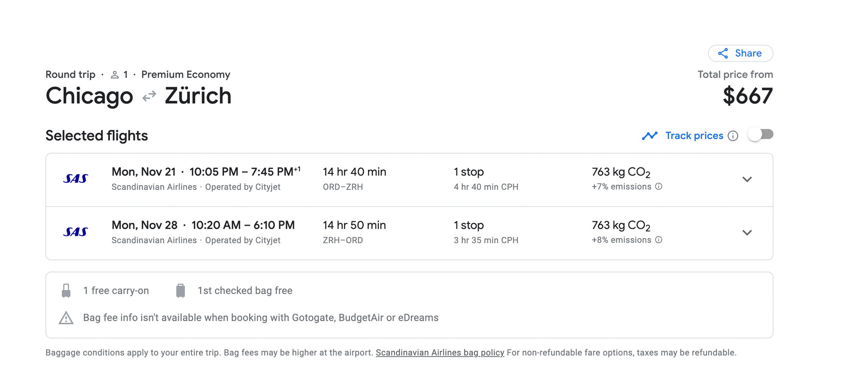The width and height of the screenshot is (868, 369).
Task: Click the SAS logo on Nov 28 flight
Action: click(75, 232)
